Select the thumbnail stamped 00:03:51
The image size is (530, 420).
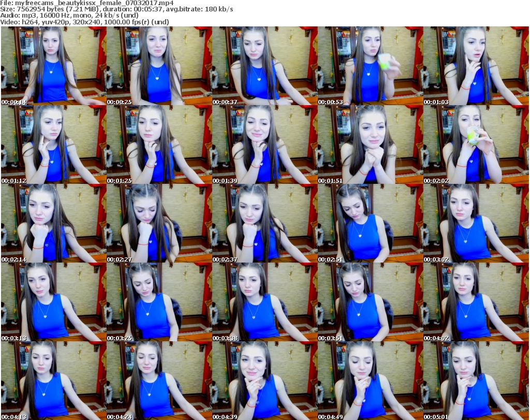(x=370, y=302)
